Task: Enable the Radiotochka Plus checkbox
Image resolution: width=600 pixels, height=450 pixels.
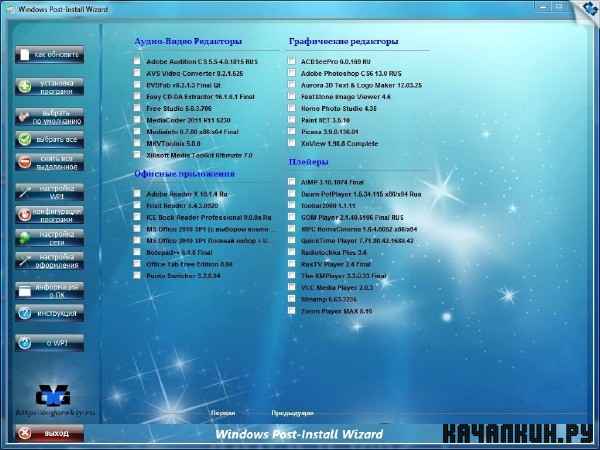Action: [x=292, y=252]
